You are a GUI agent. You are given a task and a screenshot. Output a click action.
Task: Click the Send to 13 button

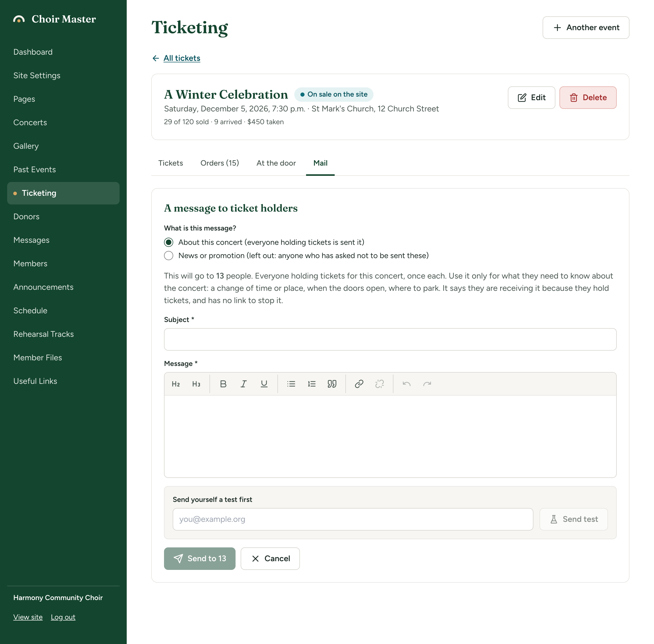click(x=200, y=558)
